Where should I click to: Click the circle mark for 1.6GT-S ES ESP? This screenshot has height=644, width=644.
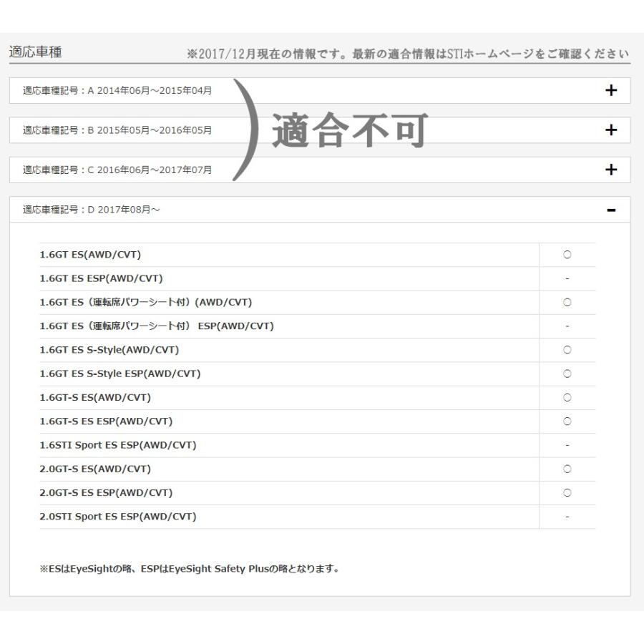pyautogui.click(x=567, y=421)
